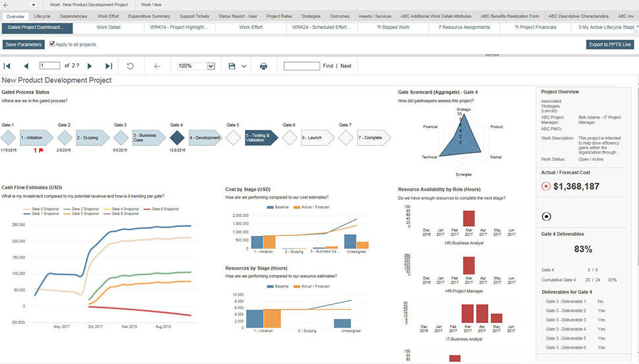
Task: Click the black circle status indicator
Action: coord(546,216)
